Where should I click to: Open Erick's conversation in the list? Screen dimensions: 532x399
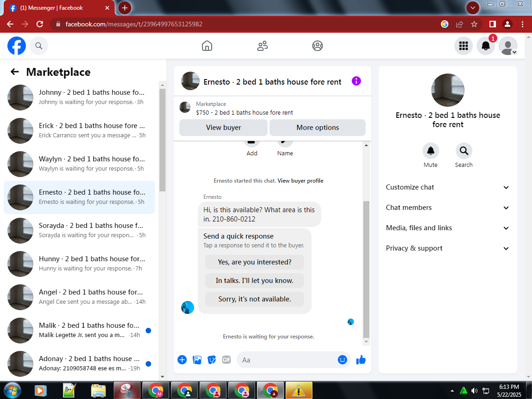[79, 131]
